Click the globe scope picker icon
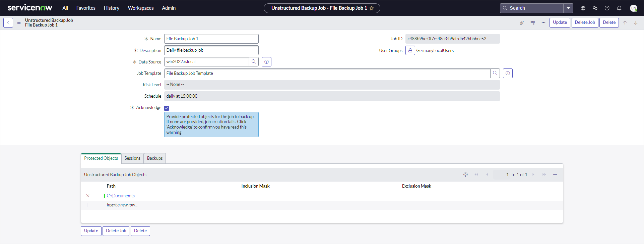Image resolution: width=644 pixels, height=244 pixels. point(583,8)
